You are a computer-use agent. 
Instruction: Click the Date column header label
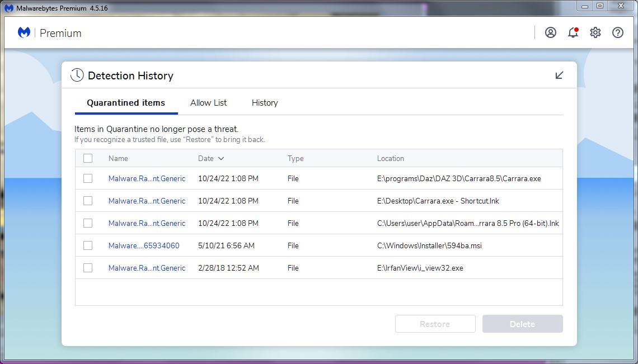(x=206, y=159)
